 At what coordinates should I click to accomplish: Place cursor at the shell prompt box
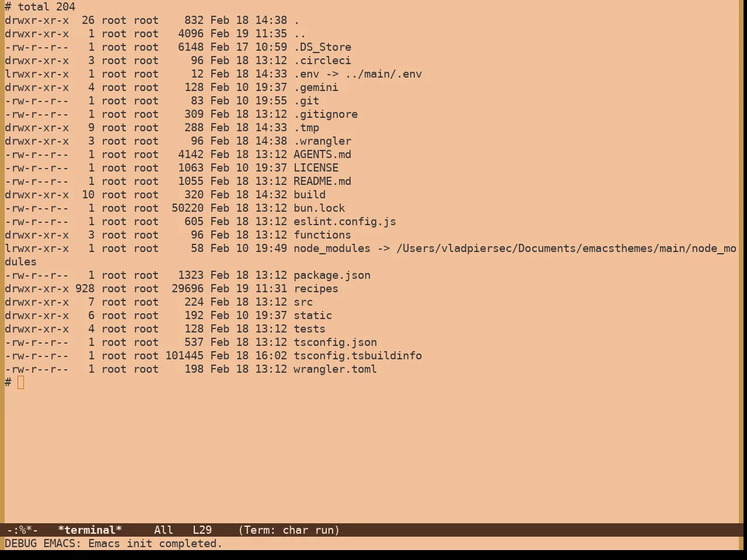(x=21, y=383)
